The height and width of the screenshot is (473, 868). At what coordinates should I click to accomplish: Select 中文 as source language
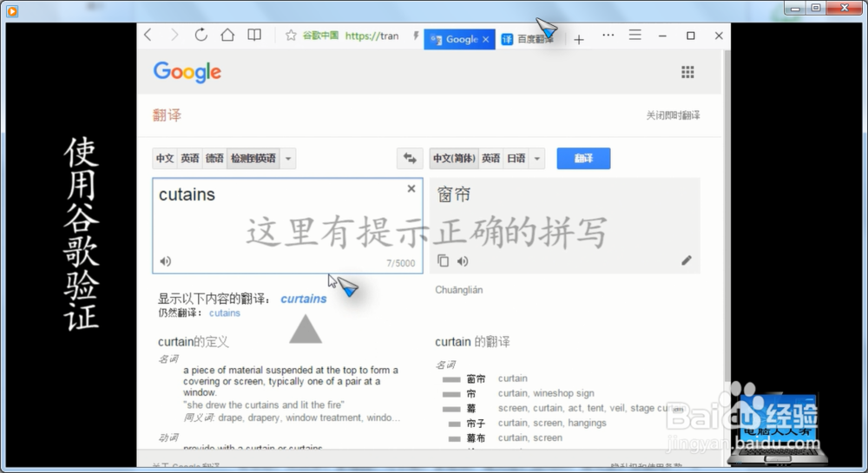click(165, 158)
